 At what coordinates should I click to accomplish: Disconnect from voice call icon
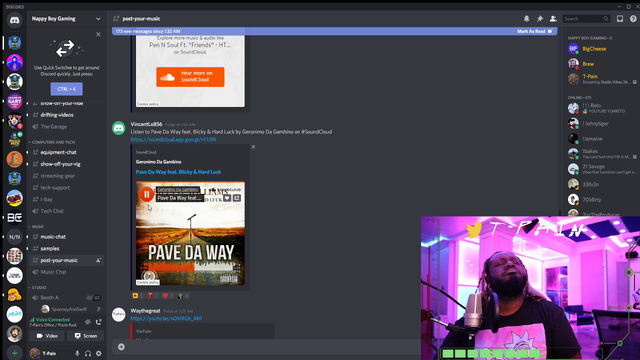point(99,322)
